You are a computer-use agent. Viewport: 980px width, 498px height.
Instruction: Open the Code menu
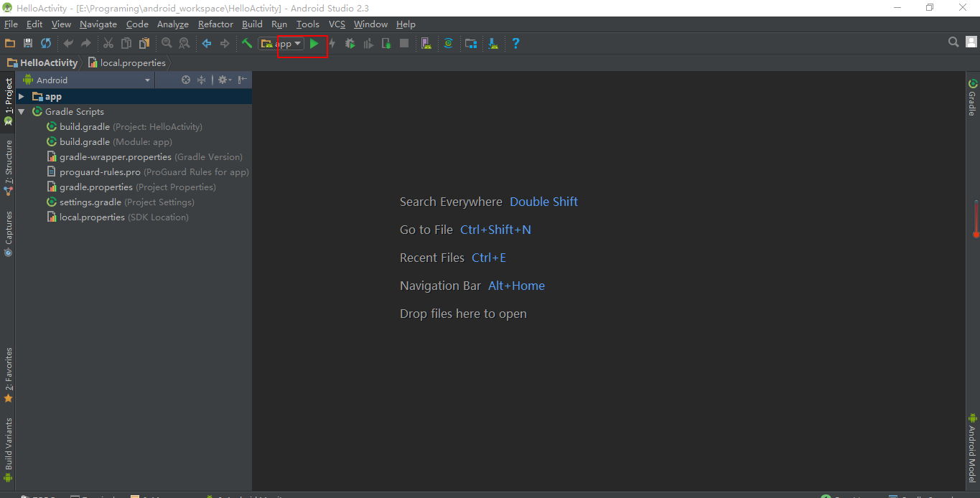point(137,24)
